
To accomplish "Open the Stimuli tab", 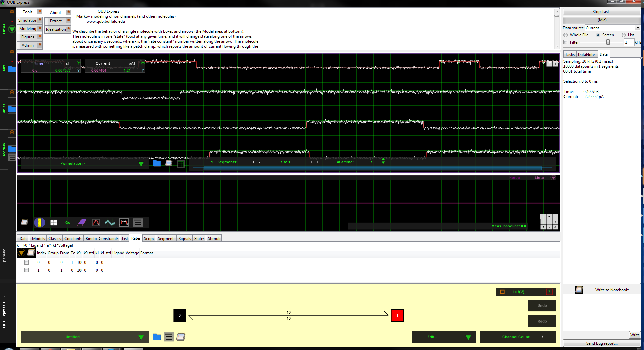I will click(214, 238).
